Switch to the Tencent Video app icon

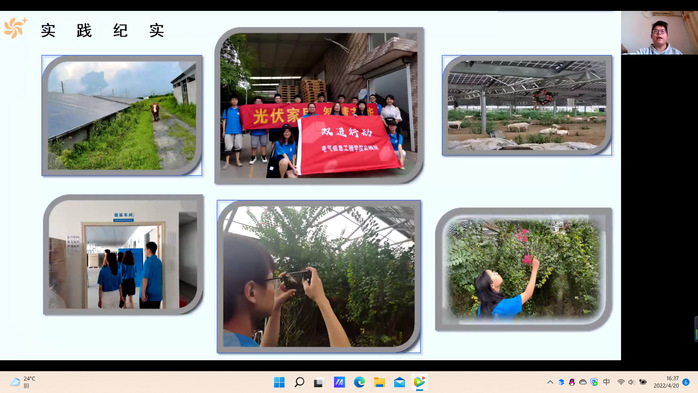pyautogui.click(x=419, y=382)
